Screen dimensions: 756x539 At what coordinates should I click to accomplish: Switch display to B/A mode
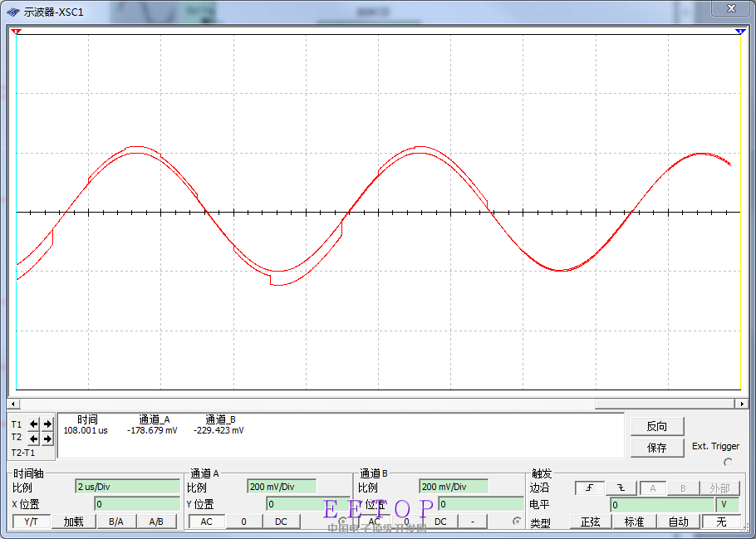(x=115, y=522)
